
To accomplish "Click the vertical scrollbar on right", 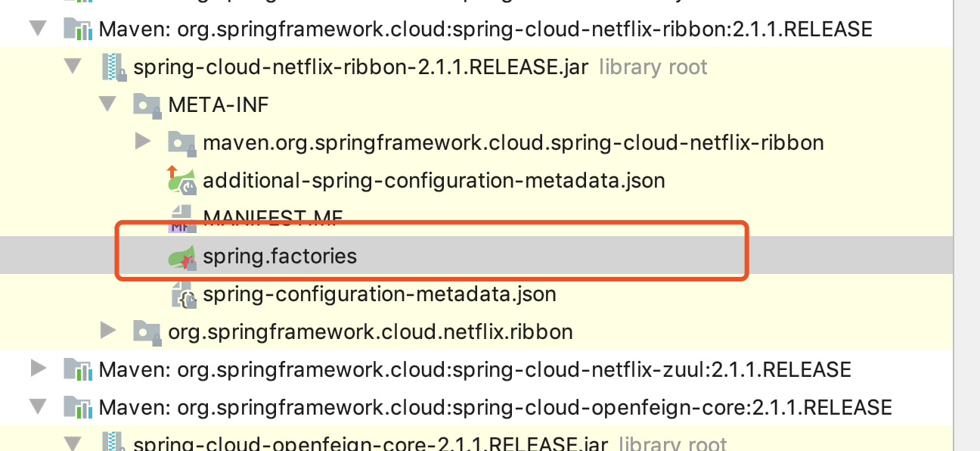I will [966, 227].
